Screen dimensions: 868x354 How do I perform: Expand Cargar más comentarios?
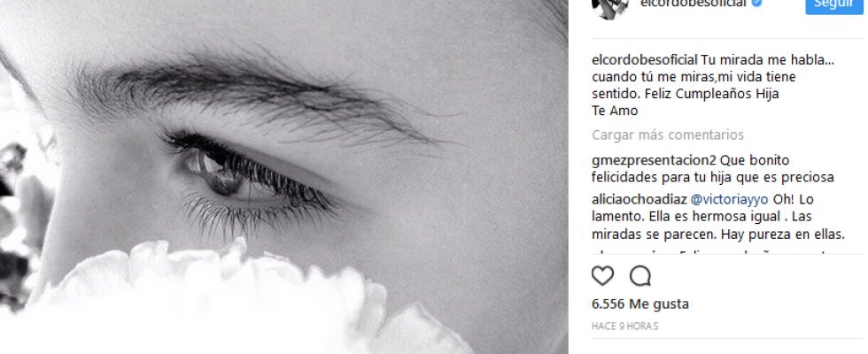tap(668, 135)
